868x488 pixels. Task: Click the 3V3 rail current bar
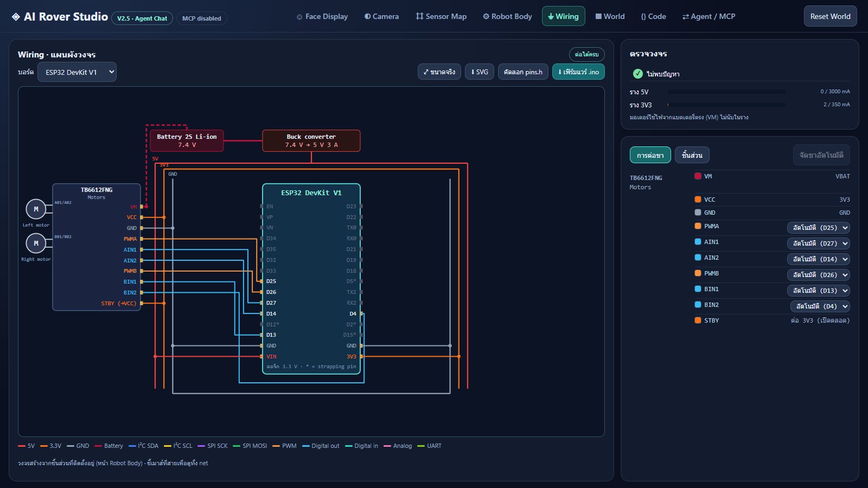727,105
